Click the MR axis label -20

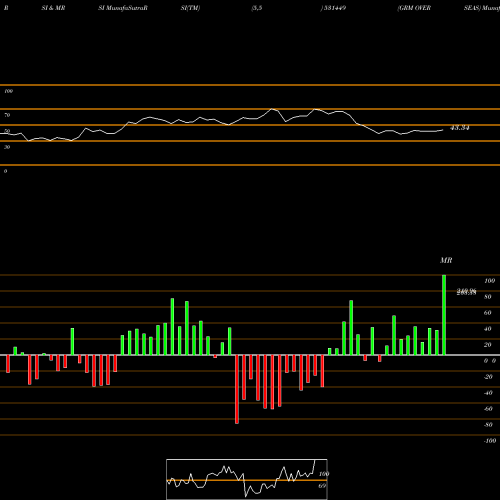(488, 377)
